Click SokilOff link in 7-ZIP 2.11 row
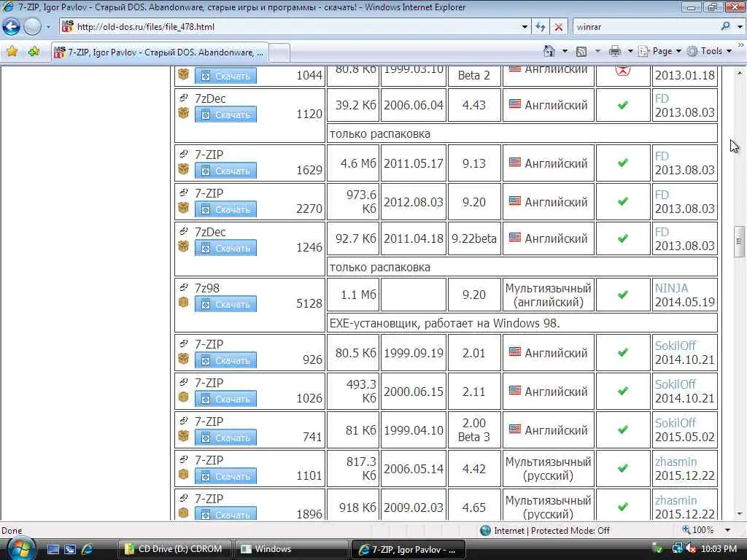The width and height of the screenshot is (747, 560). coord(675,384)
